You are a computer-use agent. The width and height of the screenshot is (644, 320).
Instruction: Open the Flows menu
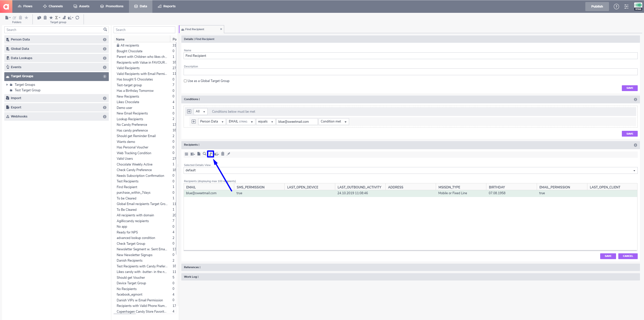coord(25,6)
